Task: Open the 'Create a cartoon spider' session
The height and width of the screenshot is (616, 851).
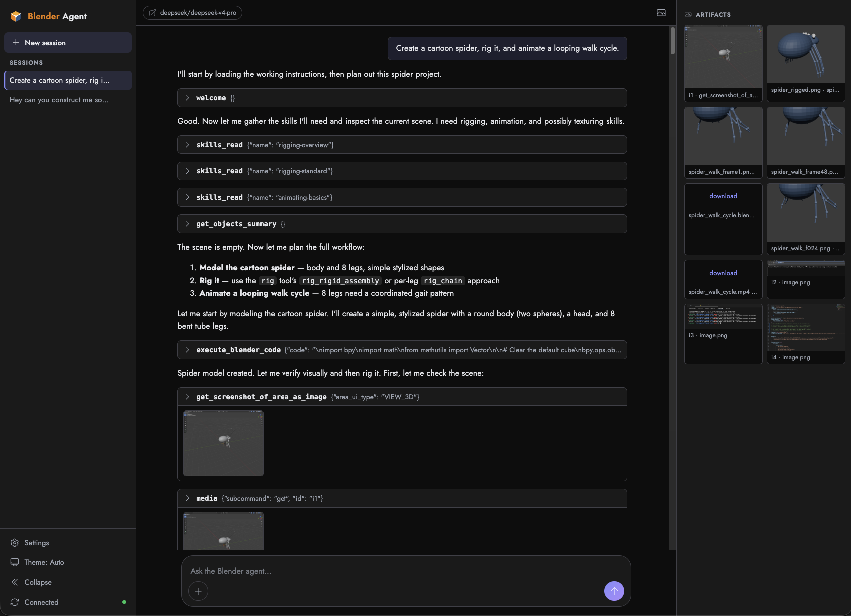Action: click(x=68, y=80)
